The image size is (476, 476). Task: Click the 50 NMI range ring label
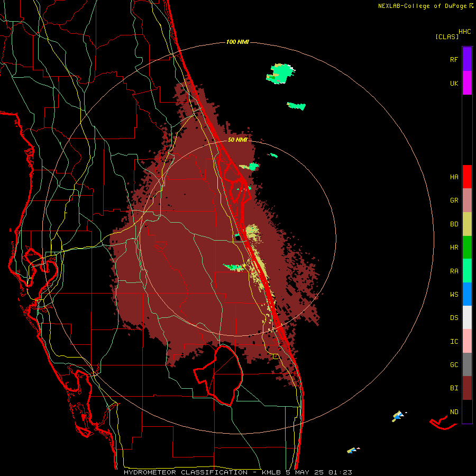click(x=237, y=140)
